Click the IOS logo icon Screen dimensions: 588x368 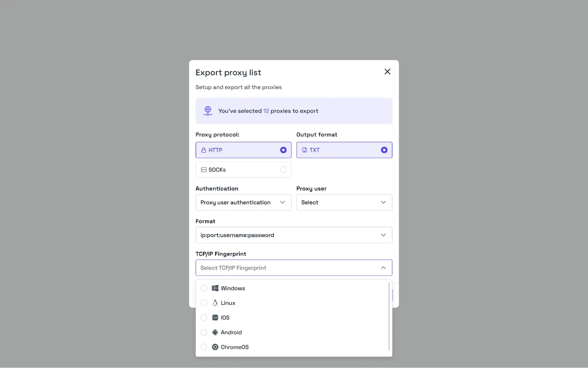(x=215, y=318)
